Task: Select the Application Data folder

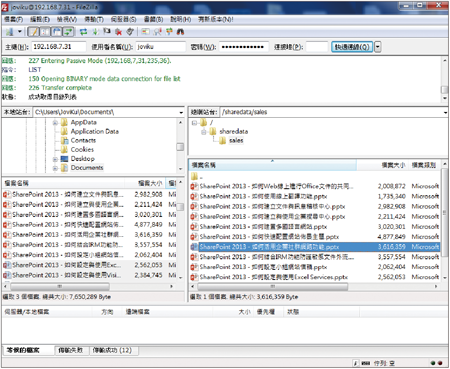Action: click(95, 131)
